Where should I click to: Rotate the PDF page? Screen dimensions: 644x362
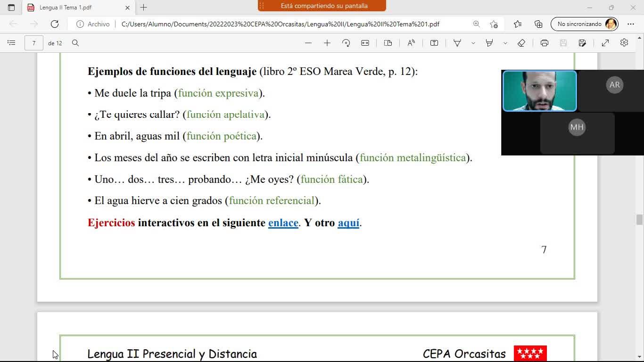pyautogui.click(x=346, y=43)
